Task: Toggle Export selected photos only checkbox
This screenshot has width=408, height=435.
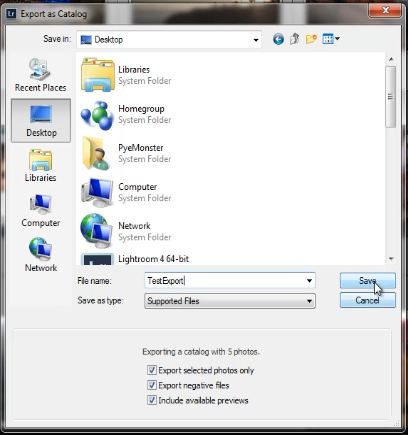Action: click(152, 370)
